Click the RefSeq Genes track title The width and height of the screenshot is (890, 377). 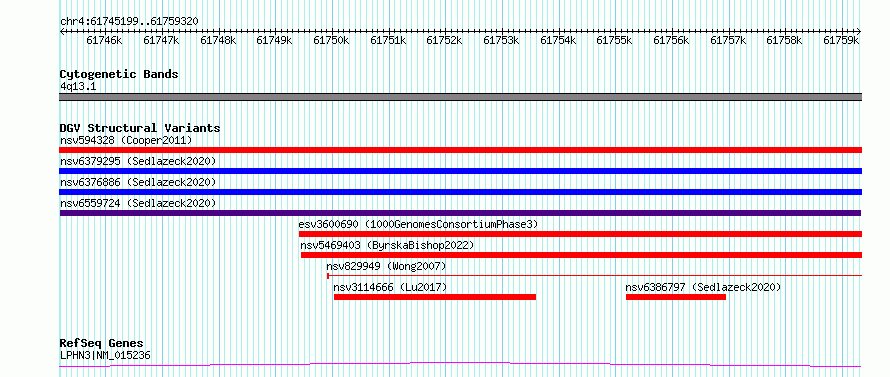[x=102, y=344]
